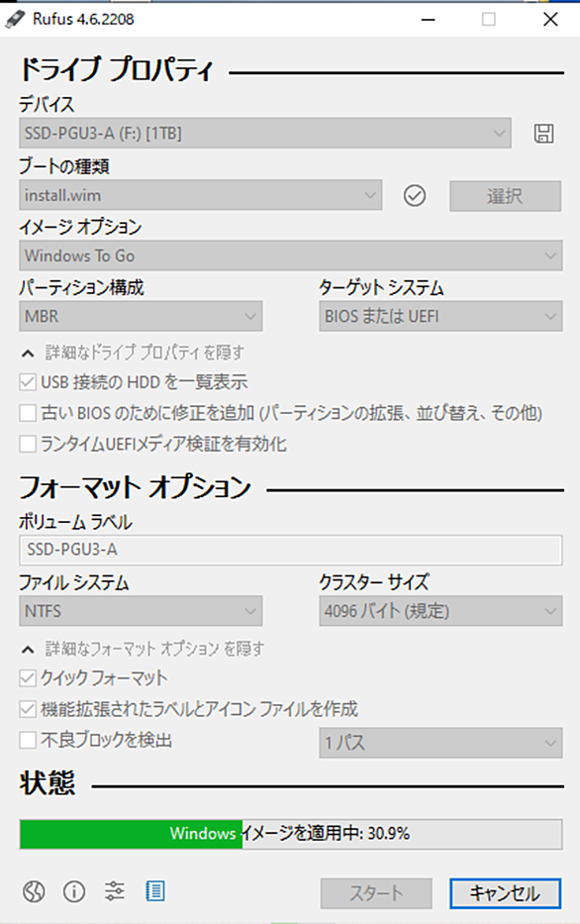Image resolution: width=580 pixels, height=924 pixels.
Task: Click the progress bar at 30.9%
Action: point(290,834)
